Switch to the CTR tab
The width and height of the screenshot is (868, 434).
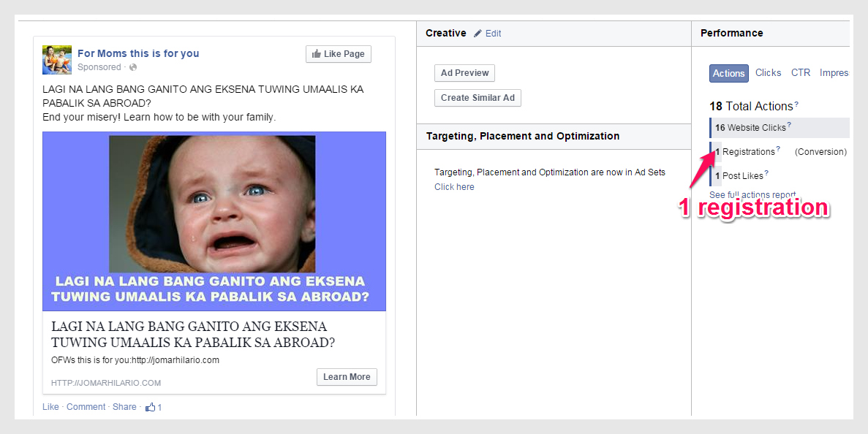pyautogui.click(x=801, y=73)
